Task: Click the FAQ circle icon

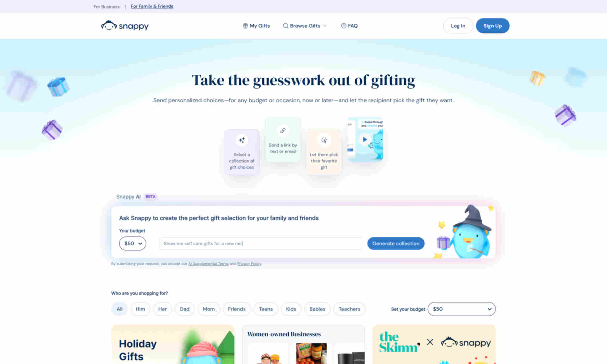Action: [x=343, y=26]
